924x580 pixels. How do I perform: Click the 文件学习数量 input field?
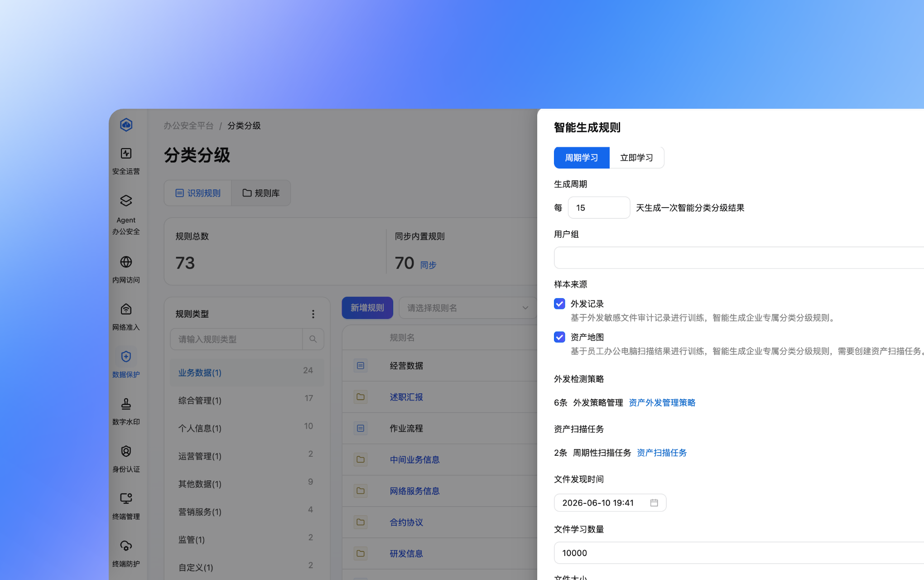point(739,553)
